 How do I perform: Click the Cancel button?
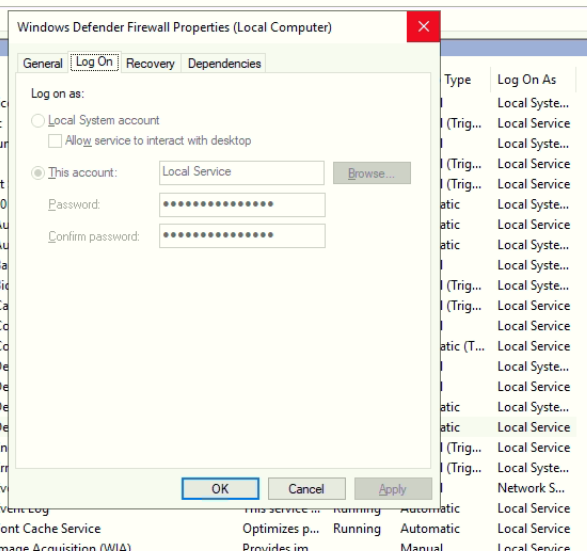coord(306,488)
